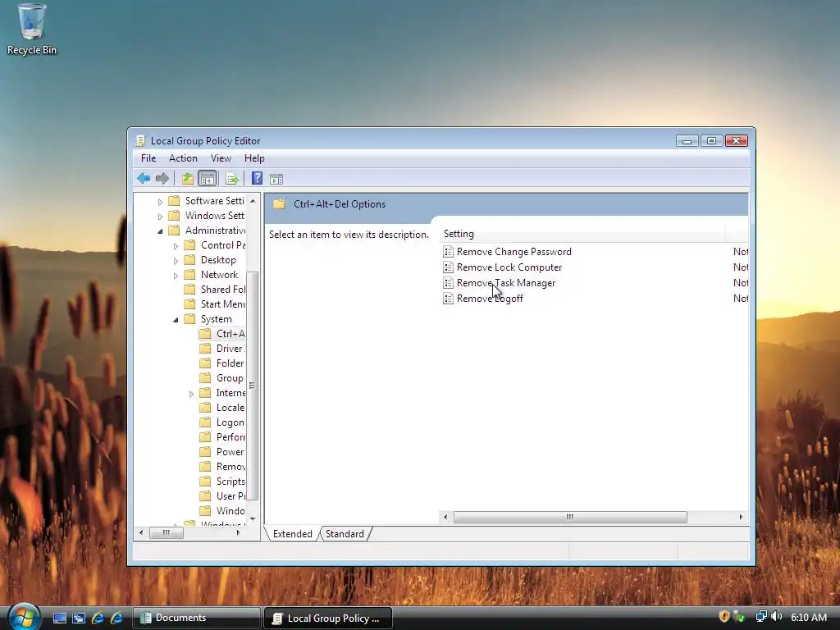Toggle Show/Hide Action Pane toolbar icon
Image resolution: width=840 pixels, height=630 pixels.
click(x=276, y=179)
